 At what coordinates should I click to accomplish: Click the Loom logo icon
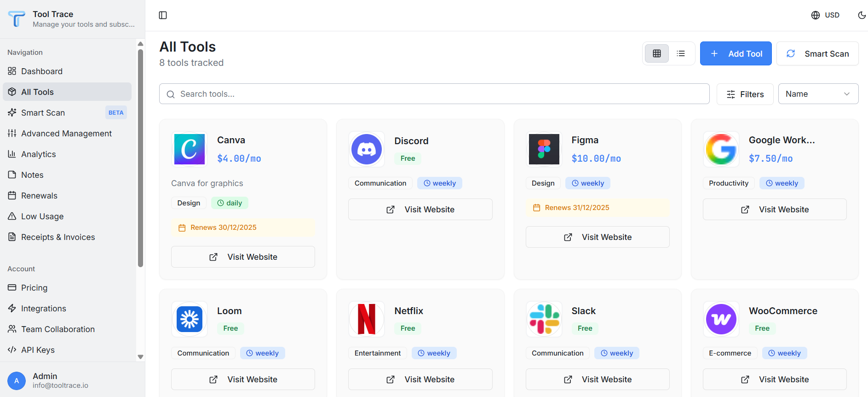pyautogui.click(x=189, y=319)
